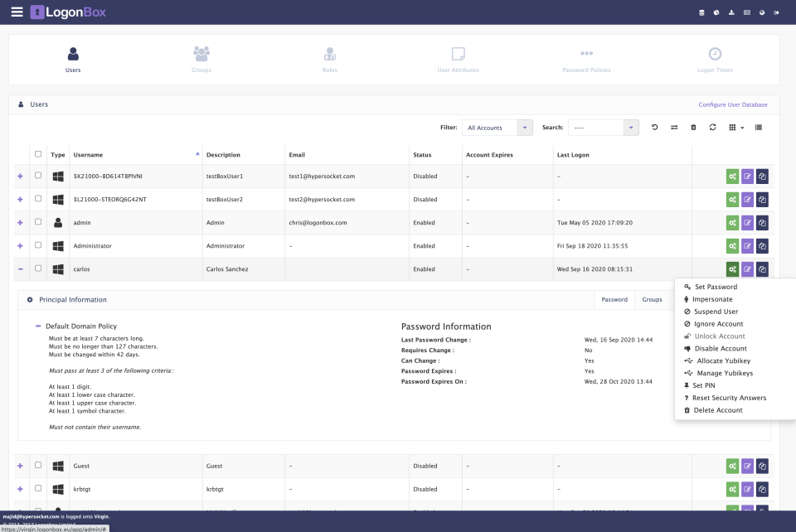Screen dimensions: 796x532
Task: Open the Logon Times section
Action: coord(715,60)
